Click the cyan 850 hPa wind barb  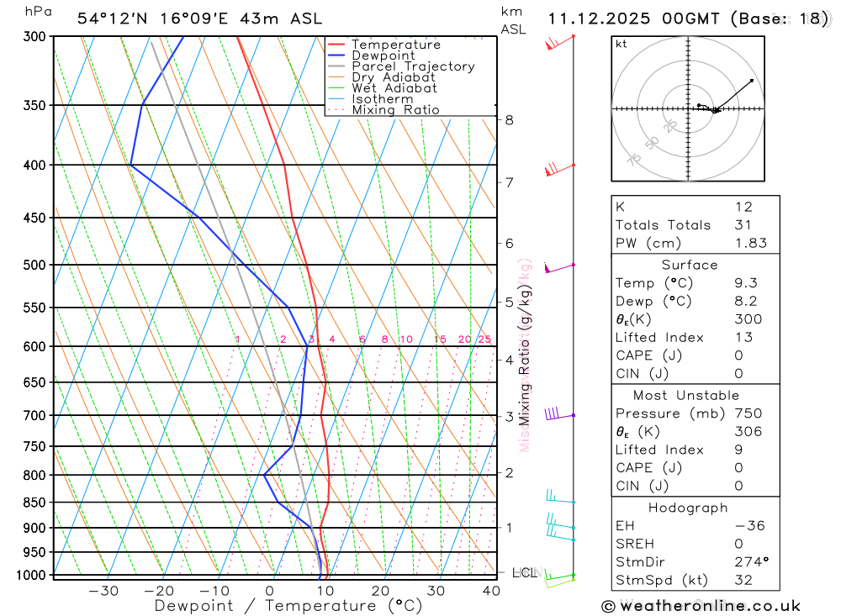pyautogui.click(x=560, y=497)
